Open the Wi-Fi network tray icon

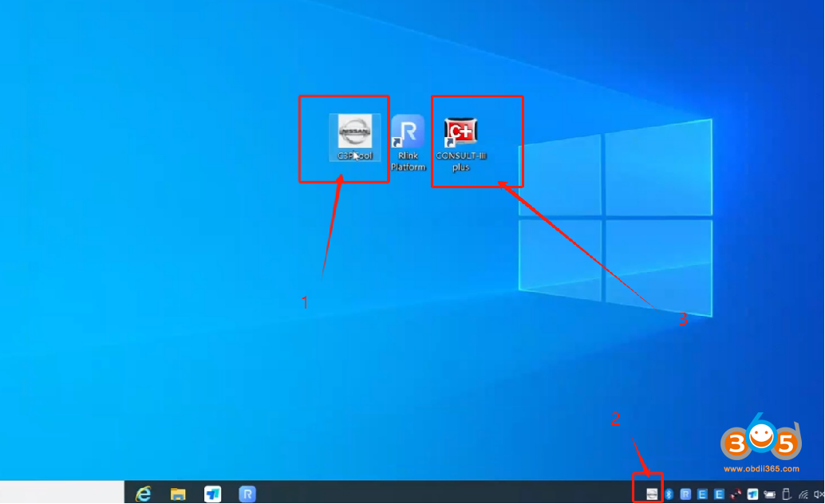pyautogui.click(x=803, y=494)
